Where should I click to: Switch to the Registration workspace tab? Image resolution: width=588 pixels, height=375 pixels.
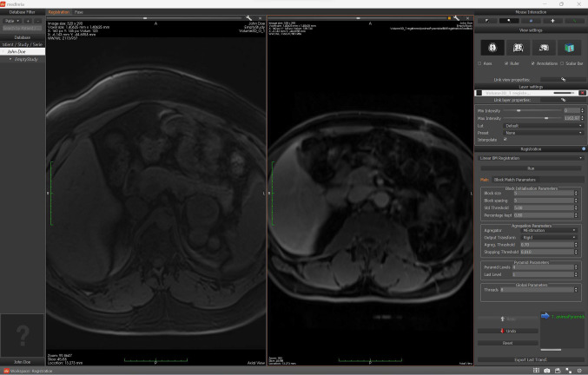58,11
